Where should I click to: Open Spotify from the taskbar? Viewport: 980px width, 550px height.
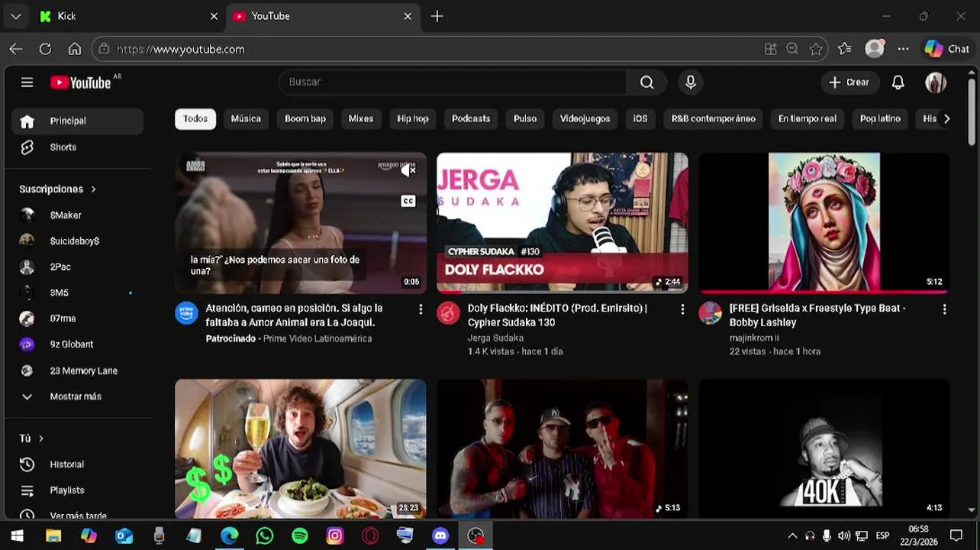[300, 536]
